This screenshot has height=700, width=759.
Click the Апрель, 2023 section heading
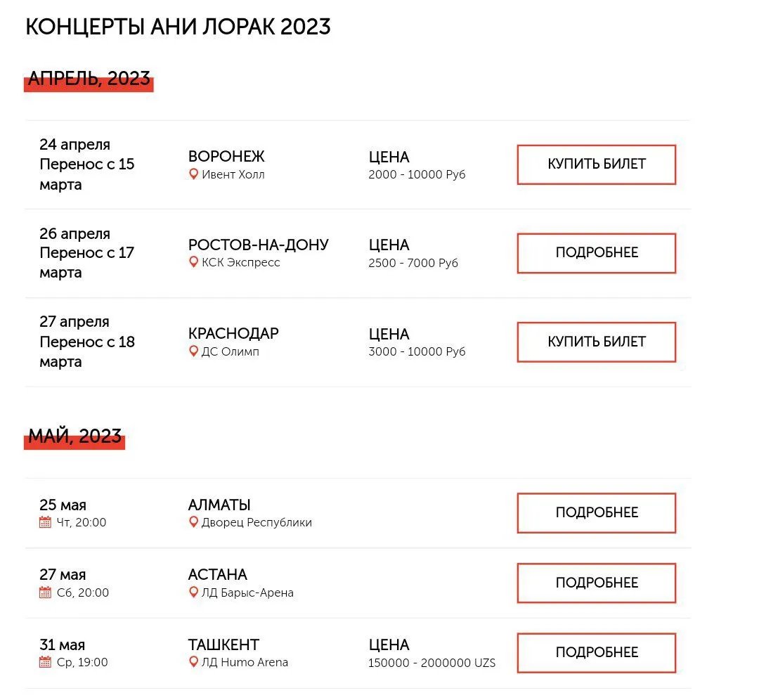89,79
